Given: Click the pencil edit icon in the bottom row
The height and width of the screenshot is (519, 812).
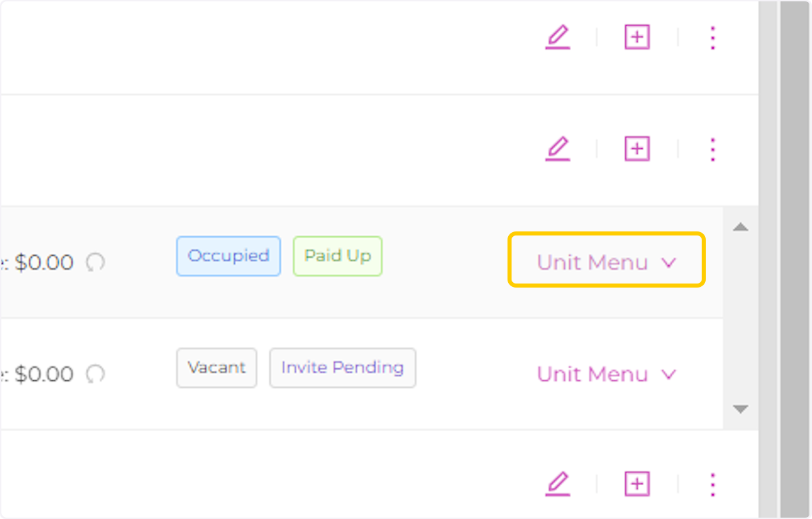Looking at the screenshot, I should (558, 484).
